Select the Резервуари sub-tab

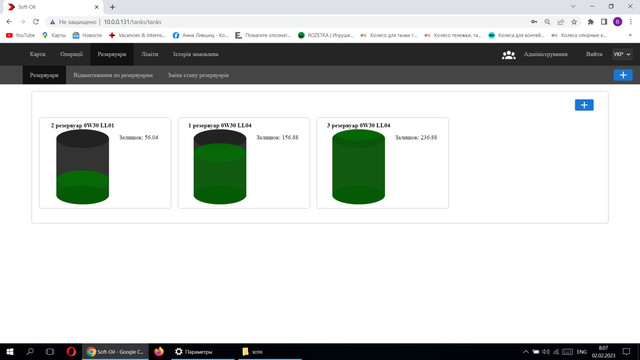pos(44,75)
